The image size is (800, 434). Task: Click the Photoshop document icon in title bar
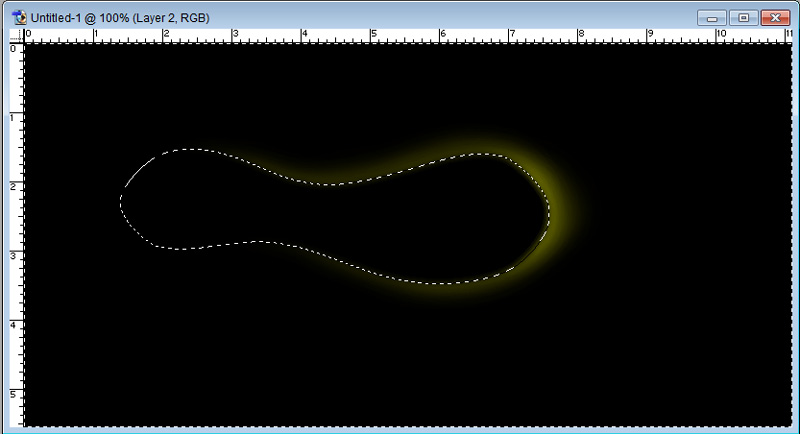(19, 17)
